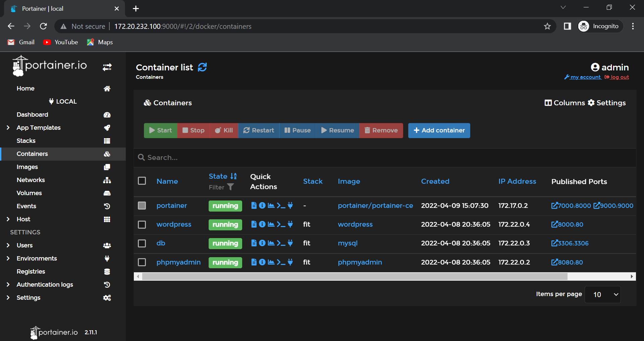Attach to the wordpress container
Image resolution: width=644 pixels, height=341 pixels.
[290, 224]
